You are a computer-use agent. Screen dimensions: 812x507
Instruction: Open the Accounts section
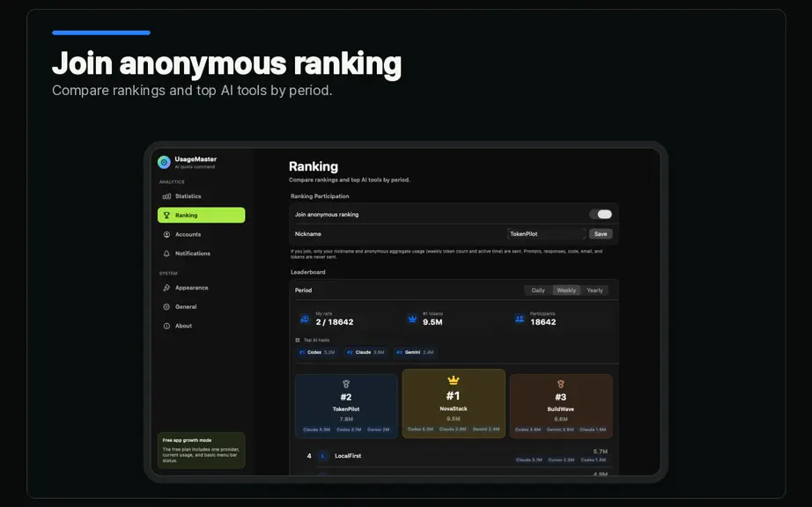click(x=202, y=234)
